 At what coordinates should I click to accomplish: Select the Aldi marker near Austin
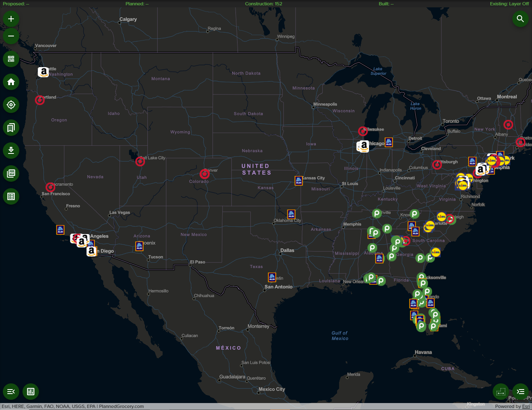coord(272,277)
